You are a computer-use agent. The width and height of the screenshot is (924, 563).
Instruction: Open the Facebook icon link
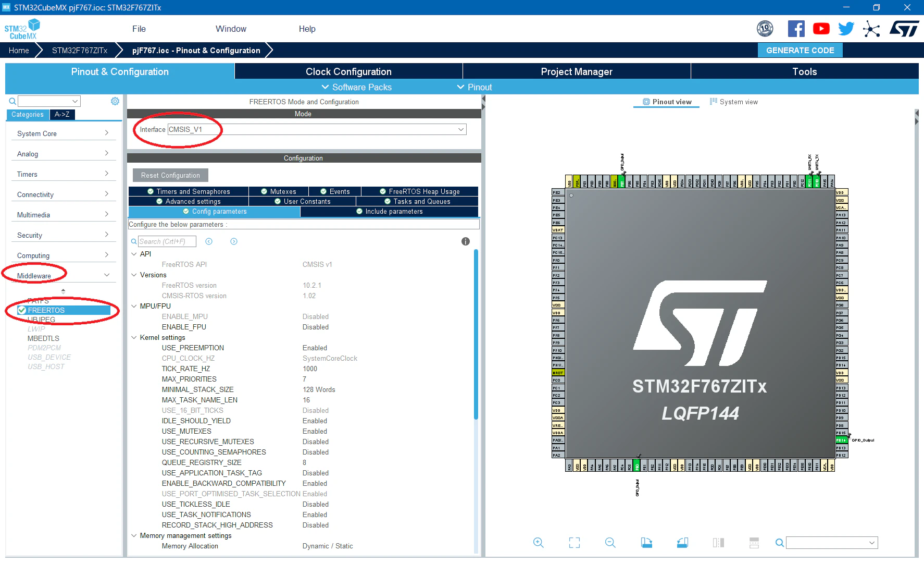[x=796, y=29]
